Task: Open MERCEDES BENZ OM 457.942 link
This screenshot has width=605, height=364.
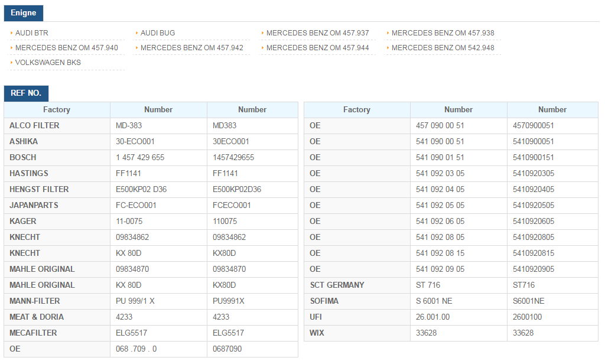Action: [192, 48]
